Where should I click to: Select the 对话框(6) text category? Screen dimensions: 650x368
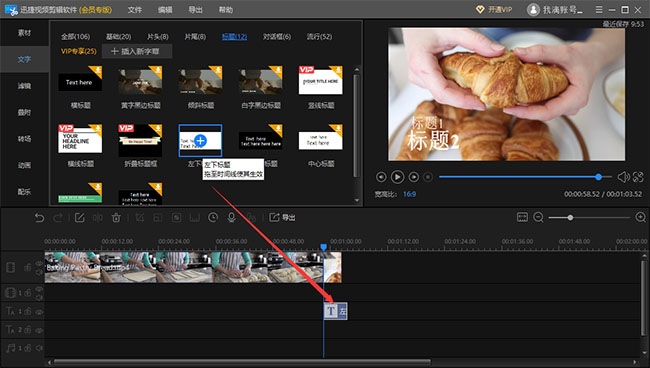coord(277,36)
